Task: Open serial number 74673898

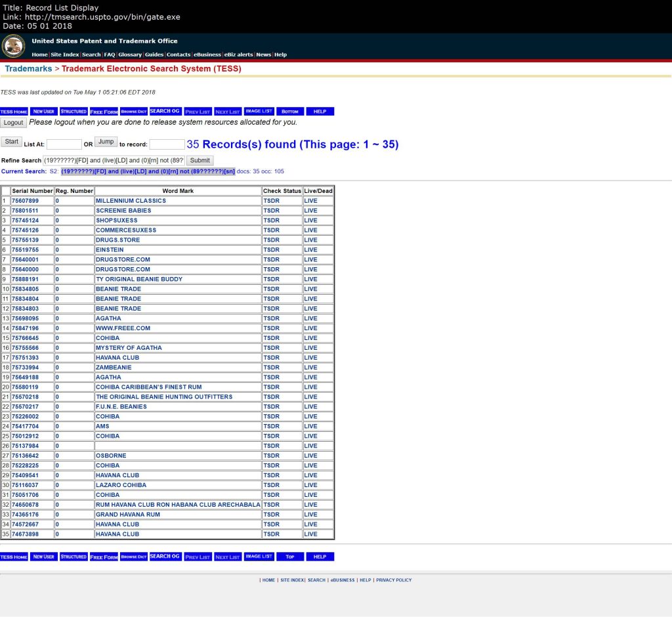Action: [26, 534]
